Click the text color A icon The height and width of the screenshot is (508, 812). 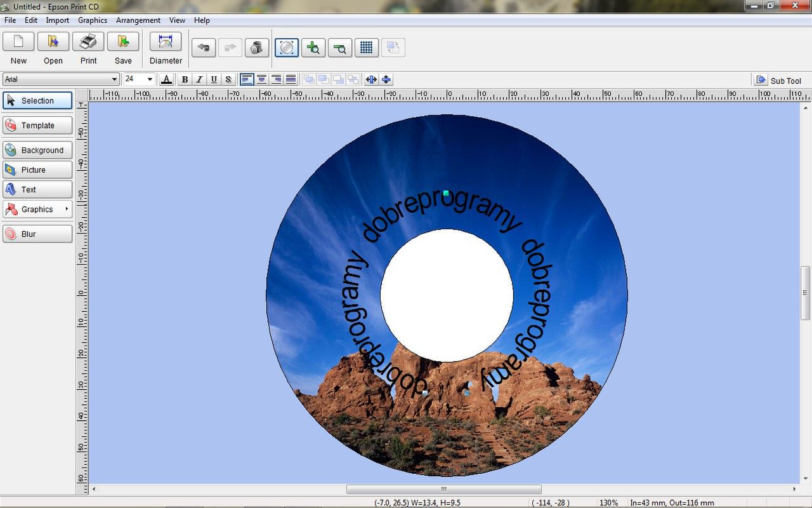click(166, 79)
